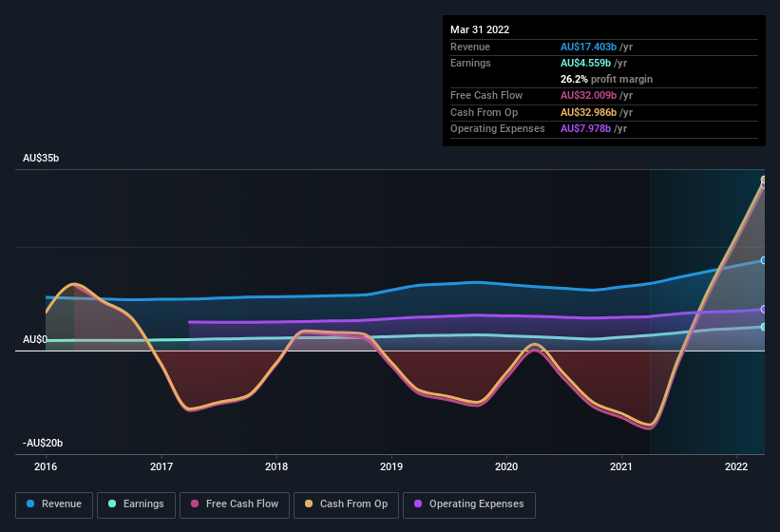
Task: Click the Mar 31 2022 tooltip date
Action: pos(480,29)
